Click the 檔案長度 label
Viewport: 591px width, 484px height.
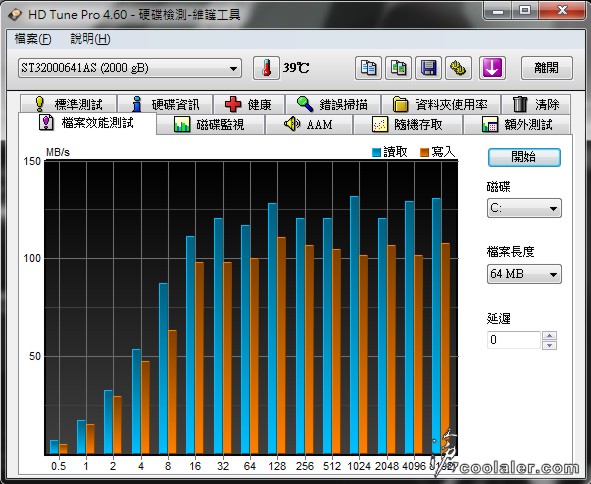510,251
